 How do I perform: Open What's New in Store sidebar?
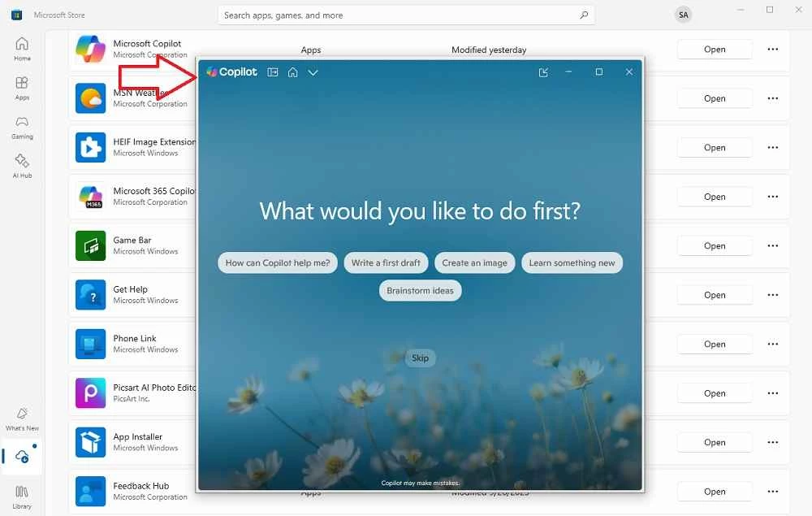tap(22, 418)
